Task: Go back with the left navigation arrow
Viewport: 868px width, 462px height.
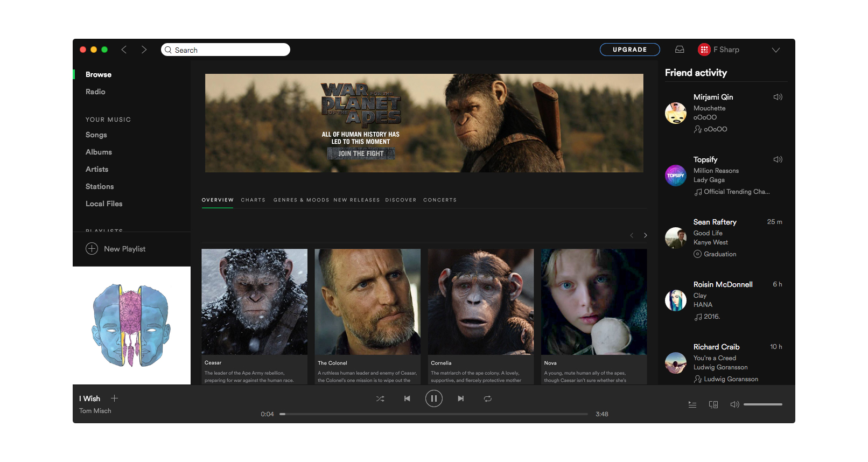Action: (124, 50)
